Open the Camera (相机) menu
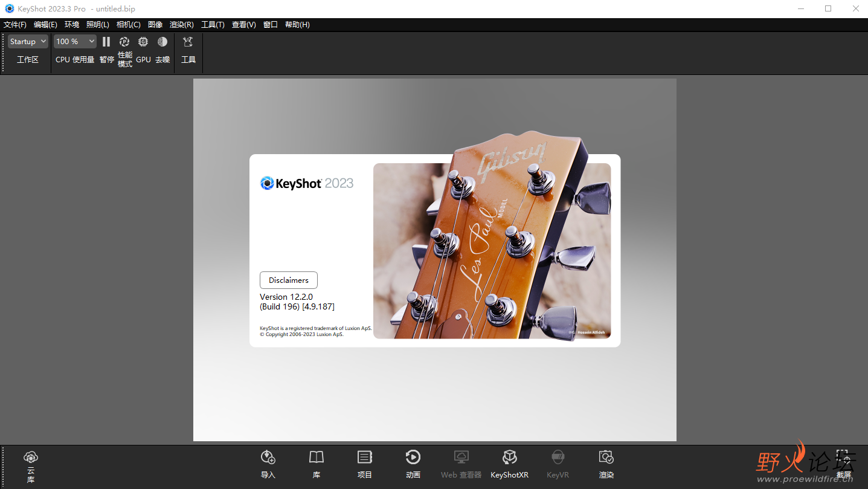This screenshot has height=489, width=868. (129, 25)
